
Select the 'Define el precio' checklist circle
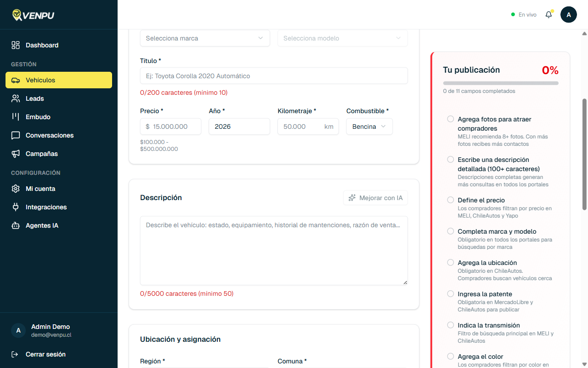[x=451, y=200]
